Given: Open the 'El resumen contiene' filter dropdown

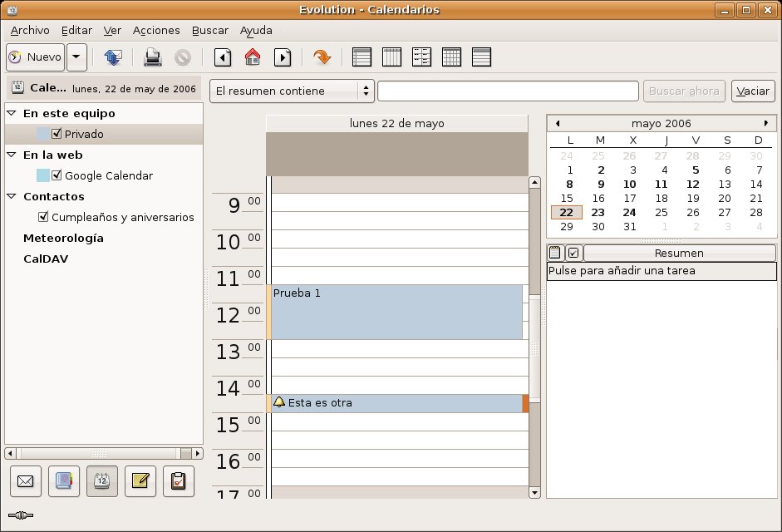Looking at the screenshot, I should (292, 91).
